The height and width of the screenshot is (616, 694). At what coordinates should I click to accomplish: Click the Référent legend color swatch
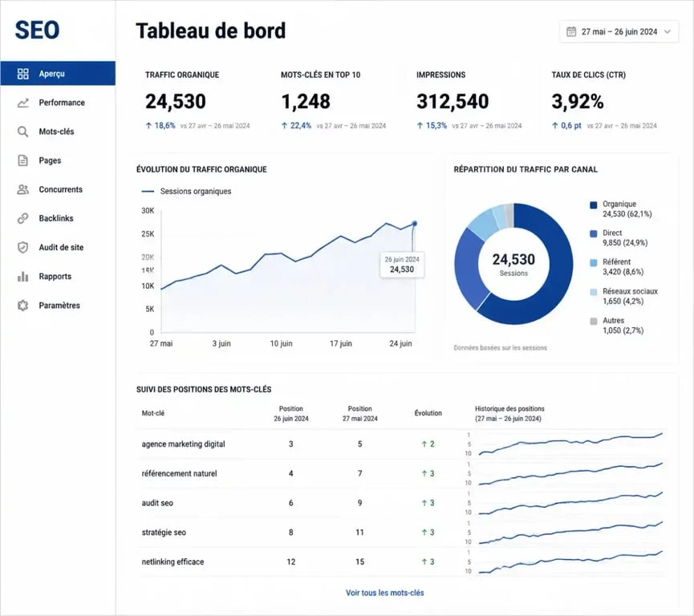click(x=594, y=263)
